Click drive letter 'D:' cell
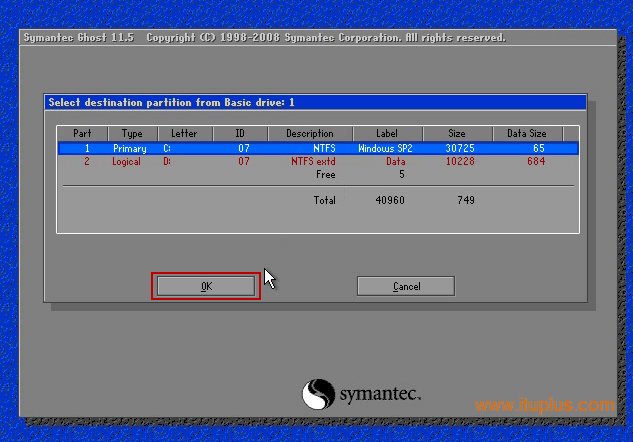Screen dimensions: 633x442 [167, 161]
